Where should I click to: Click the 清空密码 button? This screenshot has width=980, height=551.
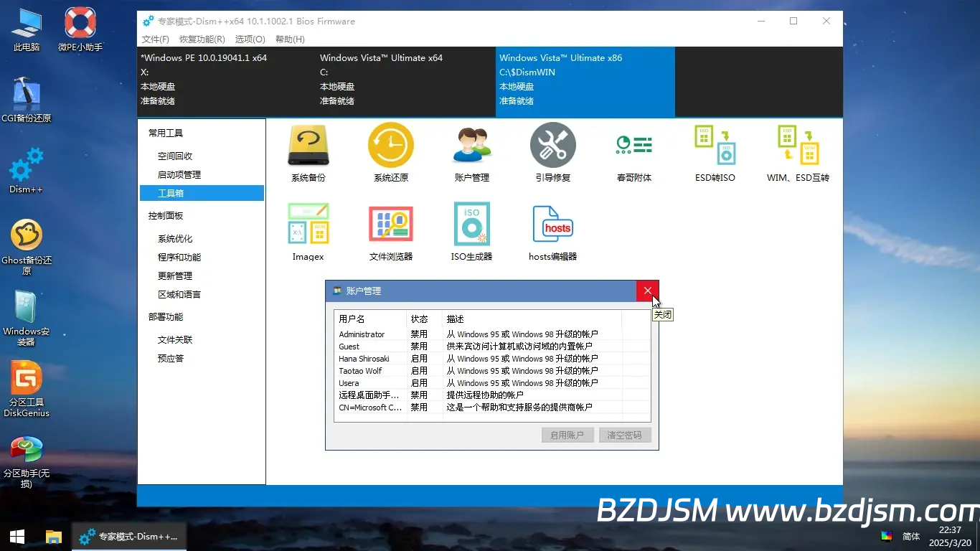[625, 435]
